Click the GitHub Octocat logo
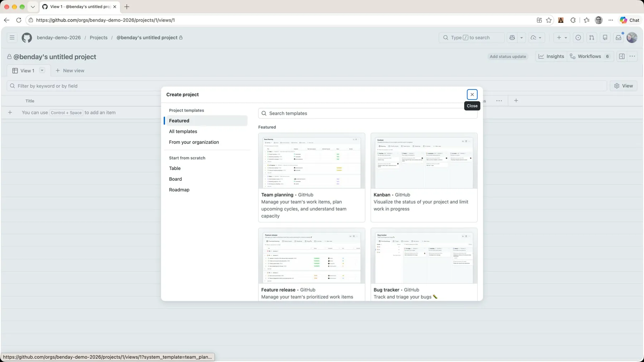Image resolution: width=644 pixels, height=362 pixels. click(27, 38)
